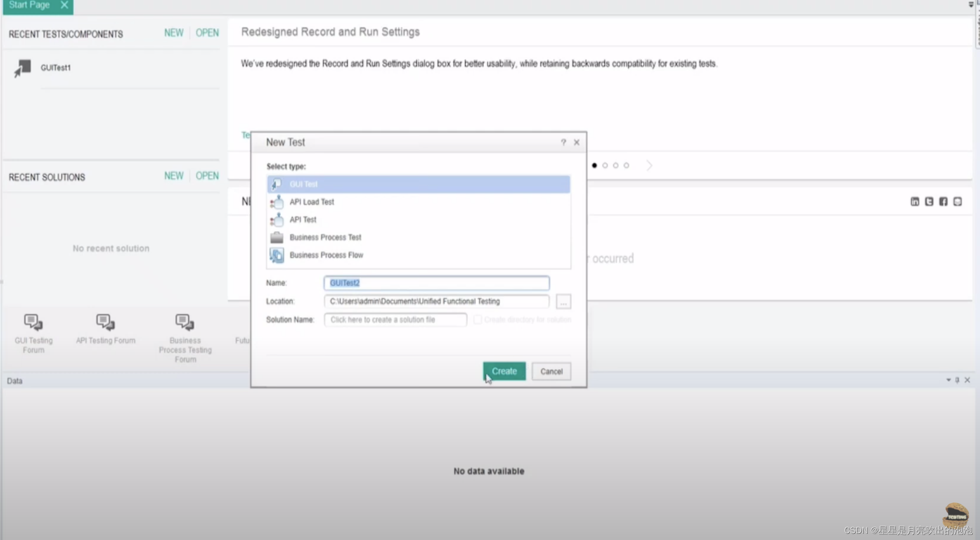The width and height of the screenshot is (980, 540).
Task: Click the Name input field
Action: tap(437, 283)
